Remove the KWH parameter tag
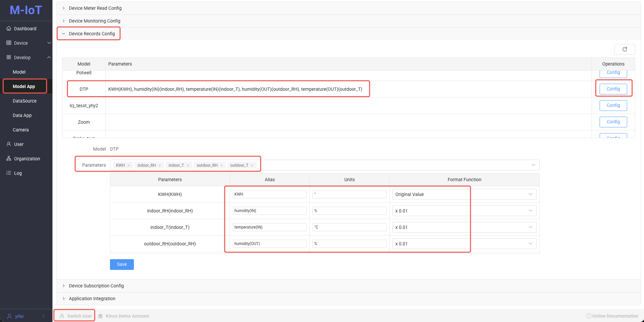Viewport: 644px width, 322px height. coord(129,165)
